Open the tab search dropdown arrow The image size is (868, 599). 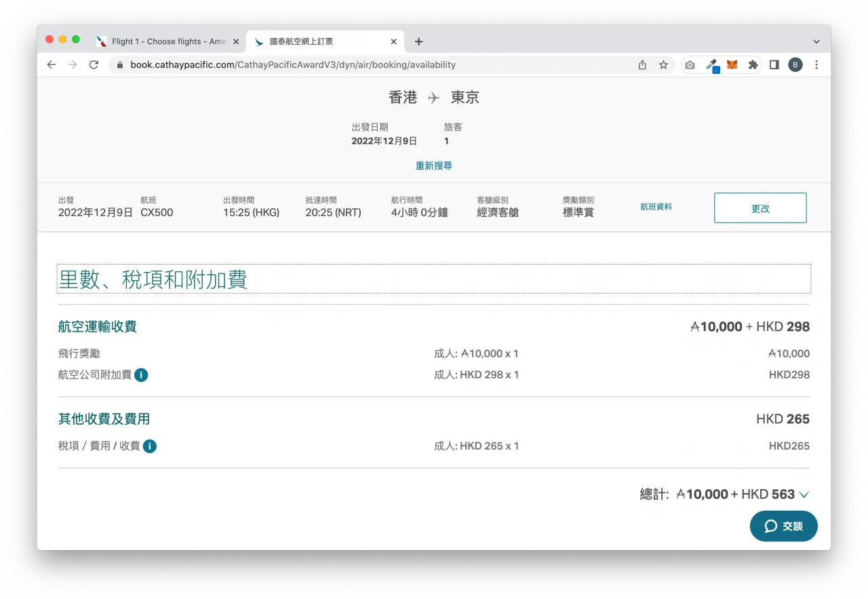816,41
